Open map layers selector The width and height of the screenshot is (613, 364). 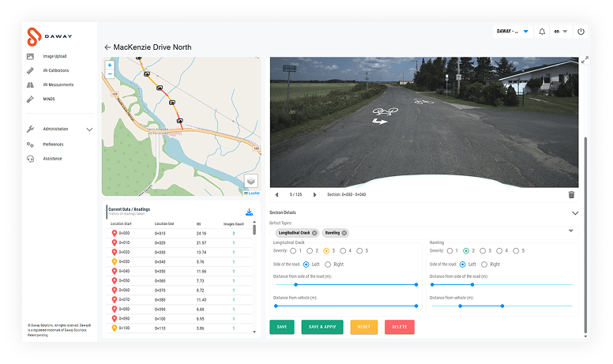pos(250,182)
